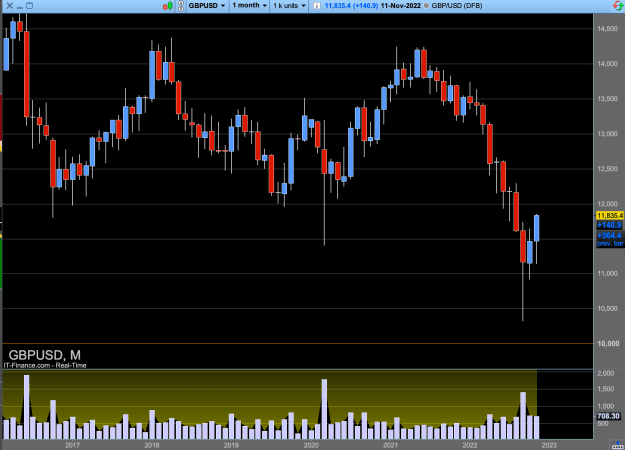Click the info icon before the price

(316, 6)
